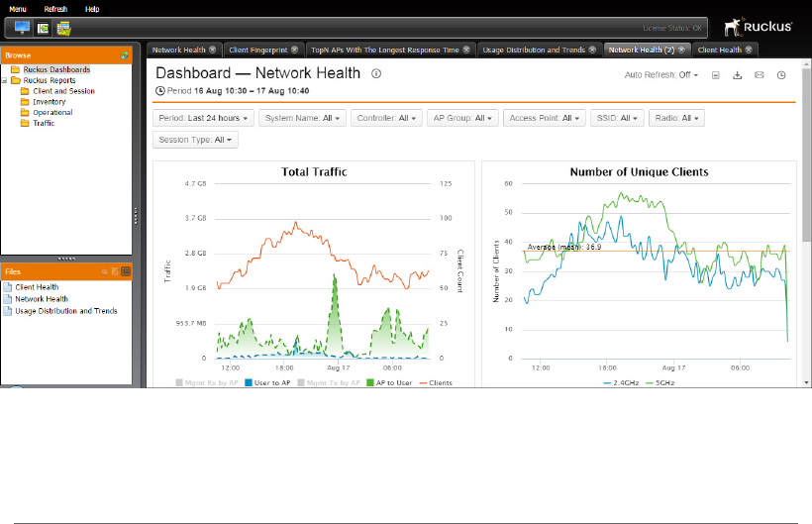Select Ruckus Dashboards folder in tree
The width and height of the screenshot is (812, 524).
pos(56,69)
